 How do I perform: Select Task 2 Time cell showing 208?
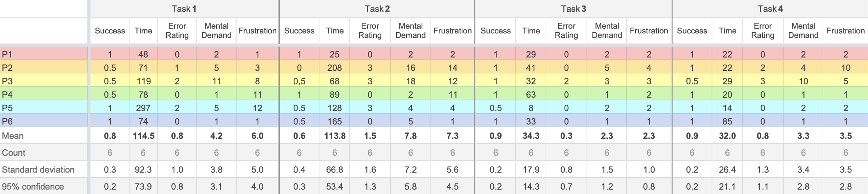[x=334, y=68]
